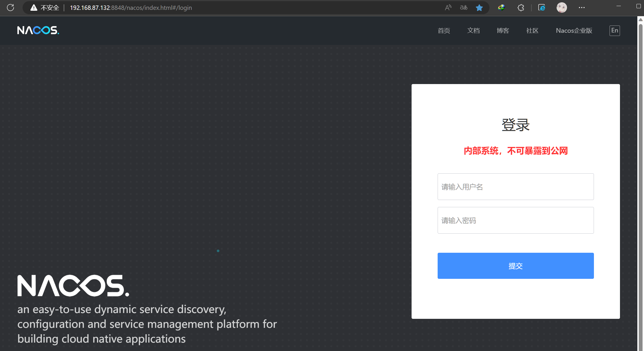Minimize the browser window
The height and width of the screenshot is (351, 644).
(619, 6)
